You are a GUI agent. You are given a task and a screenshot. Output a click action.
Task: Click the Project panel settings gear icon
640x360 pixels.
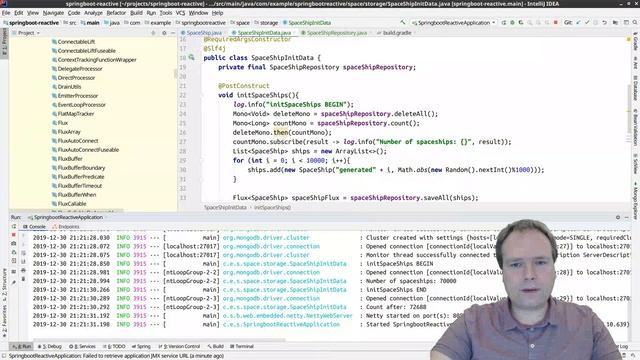pos(164,33)
